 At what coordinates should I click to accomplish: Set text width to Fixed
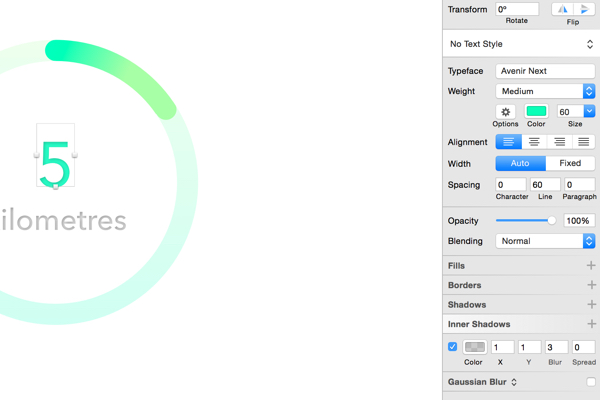point(570,163)
